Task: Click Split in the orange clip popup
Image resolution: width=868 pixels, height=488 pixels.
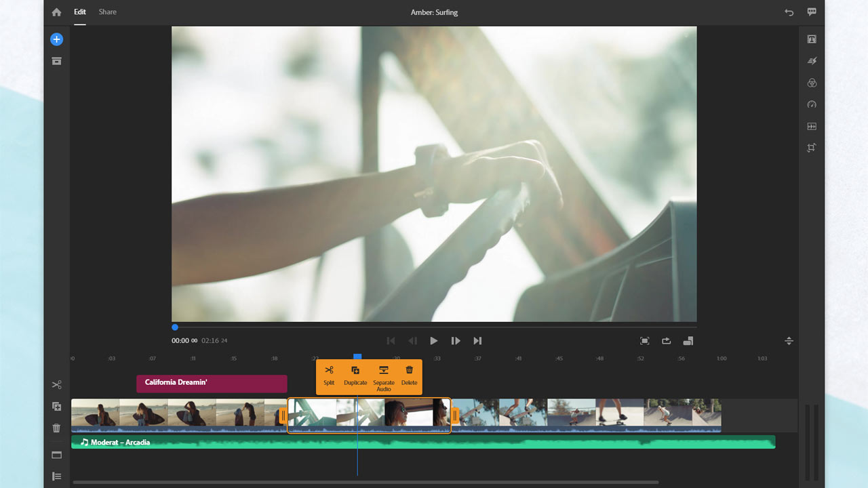Action: 329,375
